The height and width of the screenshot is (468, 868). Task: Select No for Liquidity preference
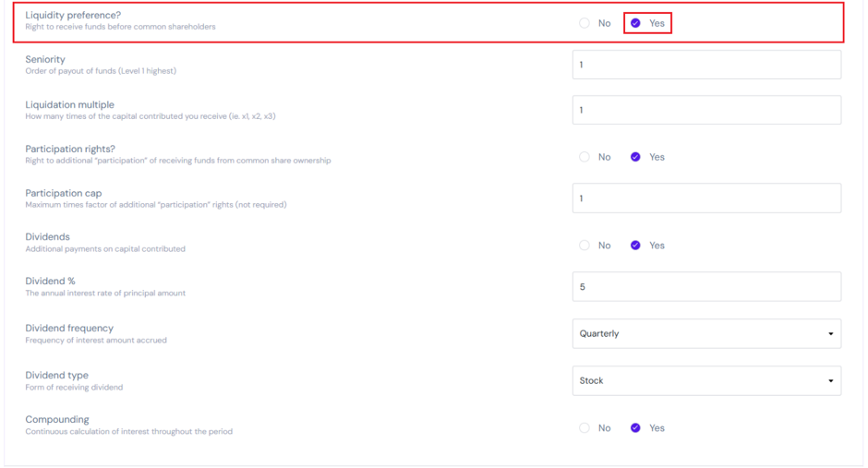pyautogui.click(x=585, y=23)
